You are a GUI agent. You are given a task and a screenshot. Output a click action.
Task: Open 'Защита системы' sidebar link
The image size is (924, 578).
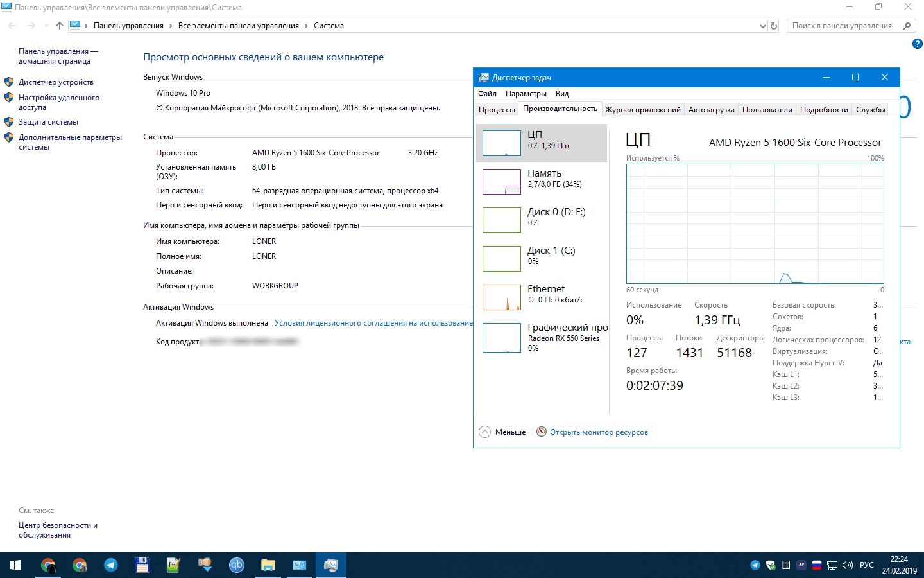[48, 122]
